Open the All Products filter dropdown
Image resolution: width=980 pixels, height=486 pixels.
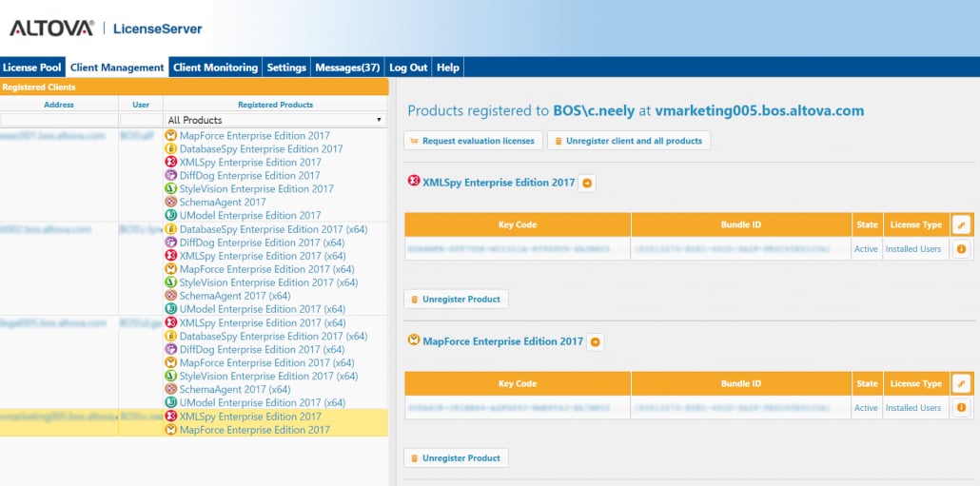tap(275, 120)
